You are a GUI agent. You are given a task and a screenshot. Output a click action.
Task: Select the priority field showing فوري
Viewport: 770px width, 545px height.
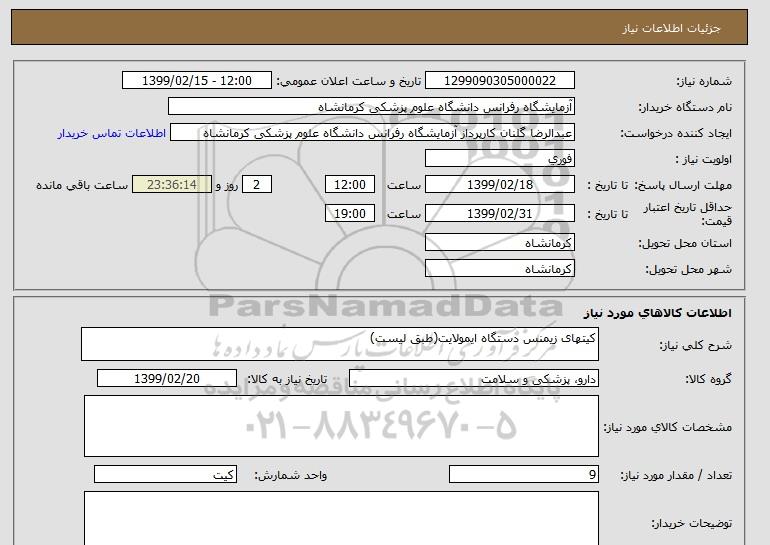tap(499, 159)
